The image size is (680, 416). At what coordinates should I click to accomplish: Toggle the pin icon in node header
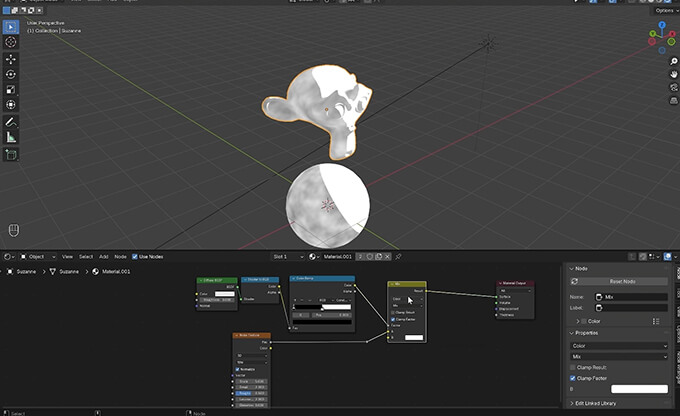[x=398, y=257]
